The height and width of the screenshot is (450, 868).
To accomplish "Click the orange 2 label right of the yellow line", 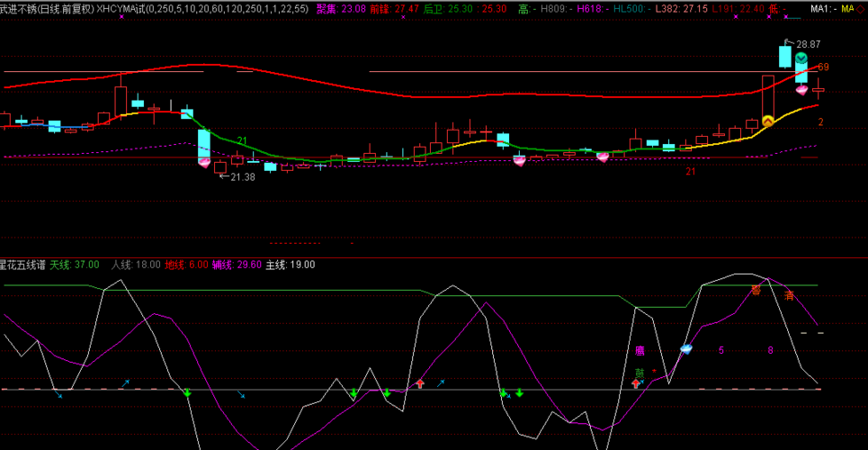I will [821, 121].
